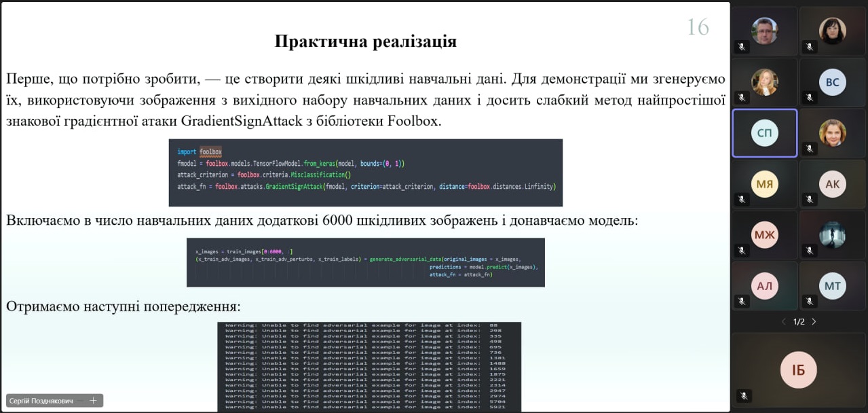
Task: Click the muted mic icon on ВС tile
Action: 808,98
